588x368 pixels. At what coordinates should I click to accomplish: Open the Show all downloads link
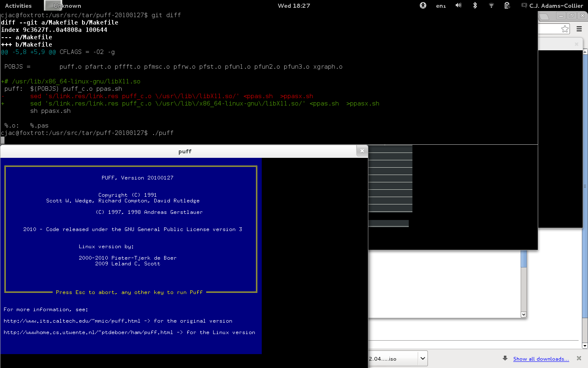pyautogui.click(x=541, y=359)
